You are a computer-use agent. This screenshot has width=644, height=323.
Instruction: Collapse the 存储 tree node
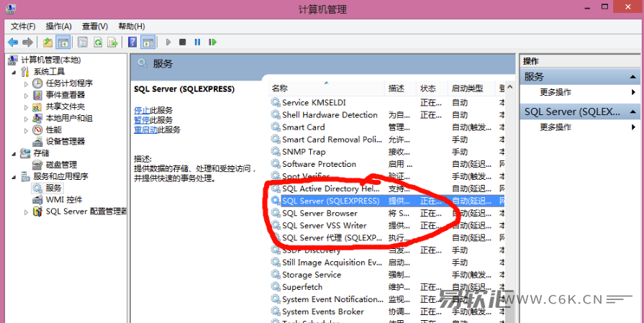tap(14, 153)
